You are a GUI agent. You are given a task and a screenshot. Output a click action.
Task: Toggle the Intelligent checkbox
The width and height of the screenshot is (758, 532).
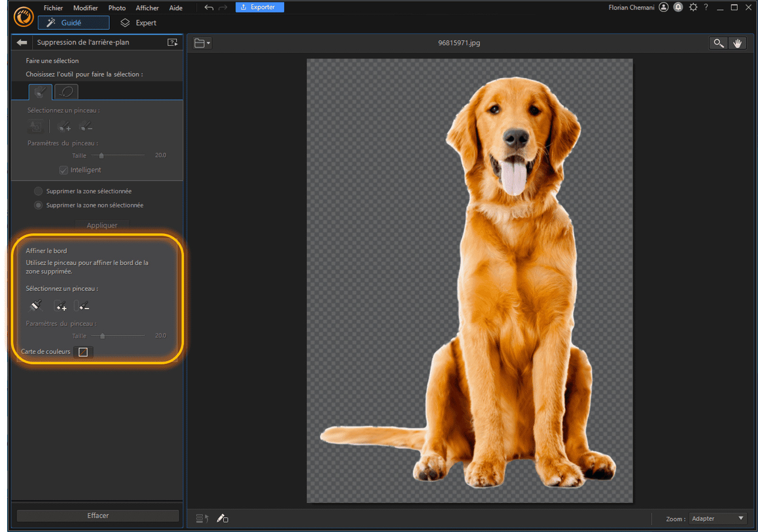(64, 170)
